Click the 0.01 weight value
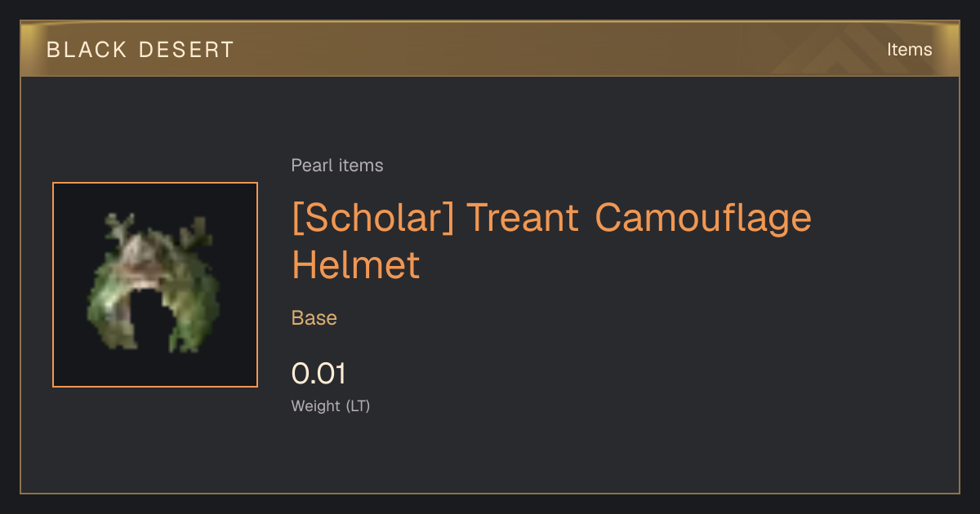This screenshot has width=980, height=514. click(318, 374)
